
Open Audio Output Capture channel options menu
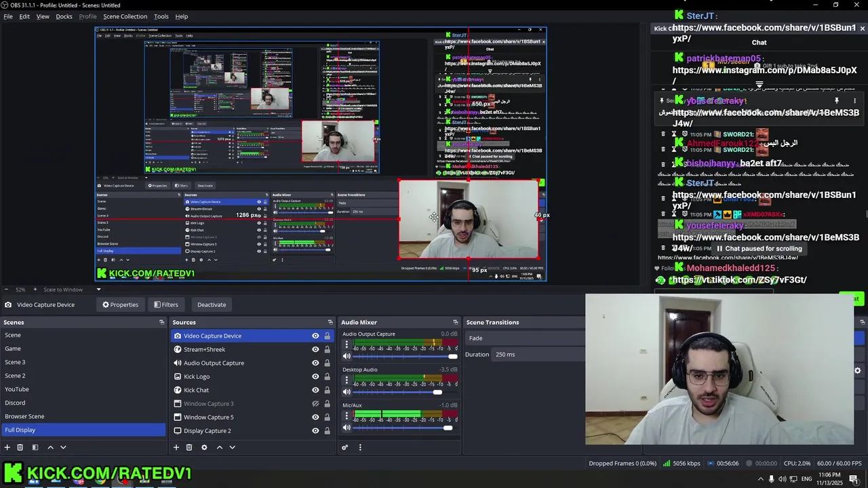coord(347,344)
